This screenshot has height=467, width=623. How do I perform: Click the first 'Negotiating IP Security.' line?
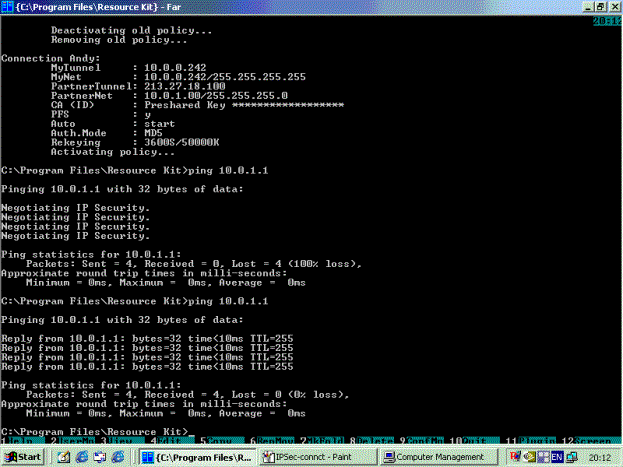point(75,208)
